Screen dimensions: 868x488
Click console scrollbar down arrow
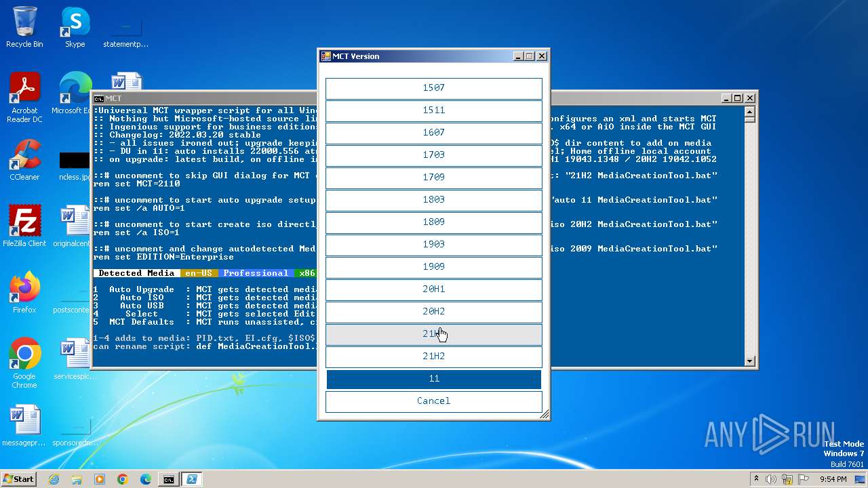coord(750,361)
